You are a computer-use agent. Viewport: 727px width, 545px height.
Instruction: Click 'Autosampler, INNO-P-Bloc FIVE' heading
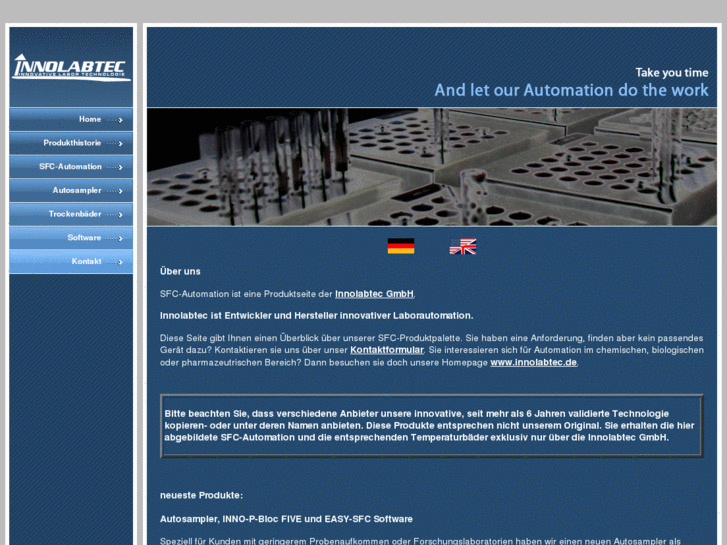286,519
